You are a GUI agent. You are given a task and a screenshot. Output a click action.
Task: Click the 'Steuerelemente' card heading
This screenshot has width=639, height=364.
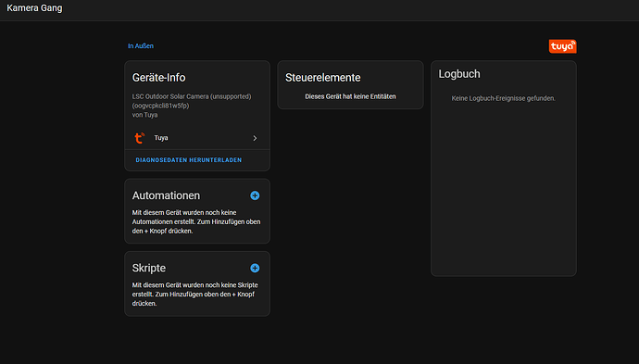pos(323,78)
